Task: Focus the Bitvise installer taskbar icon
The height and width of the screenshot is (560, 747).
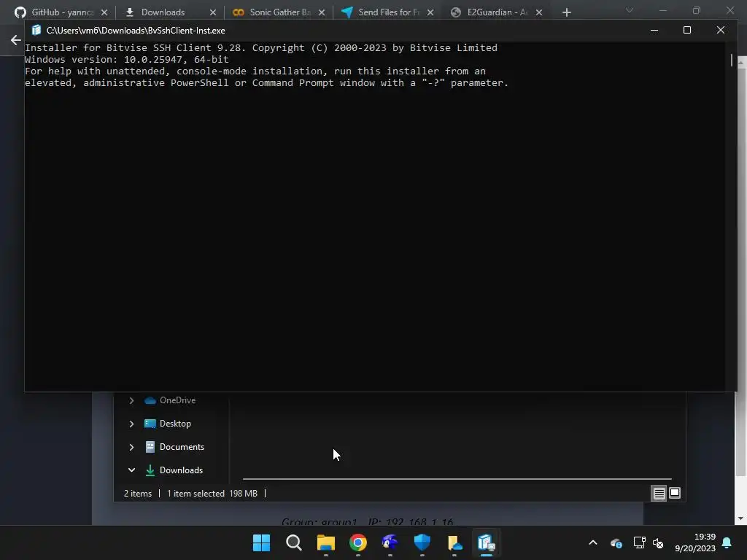Action: pyautogui.click(x=487, y=542)
